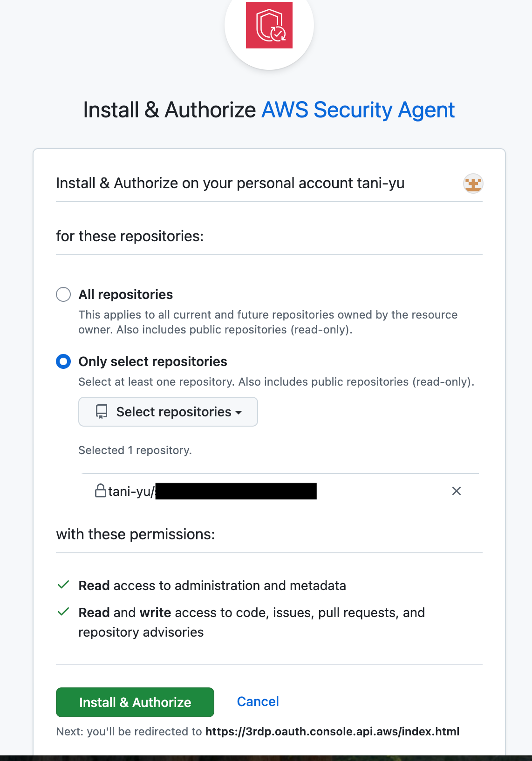This screenshot has width=532, height=761.
Task: Click the Selected 1 repository status text
Action: (x=135, y=450)
